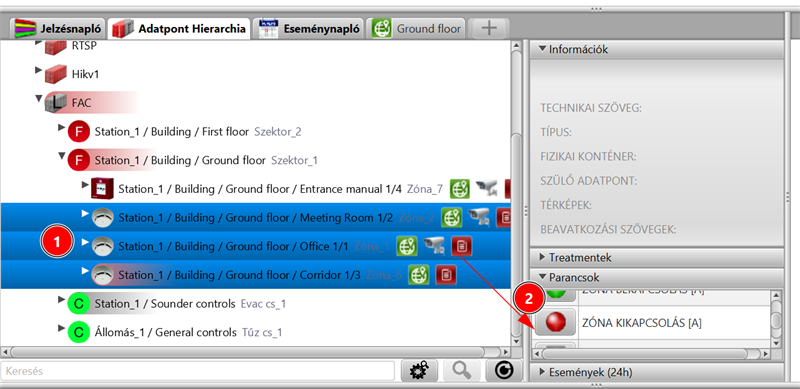This screenshot has height=389, width=800.
Task: Expand Meeting Room 1/2 zone
Action: click(x=85, y=213)
